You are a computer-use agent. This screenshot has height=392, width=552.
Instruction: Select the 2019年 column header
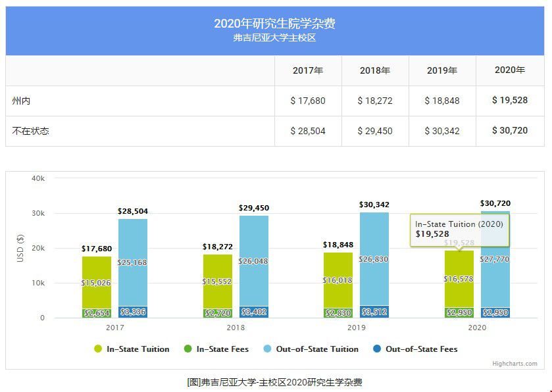click(442, 70)
